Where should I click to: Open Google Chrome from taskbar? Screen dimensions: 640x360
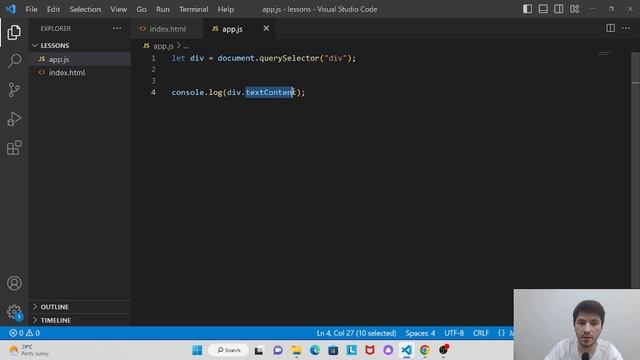click(x=424, y=350)
